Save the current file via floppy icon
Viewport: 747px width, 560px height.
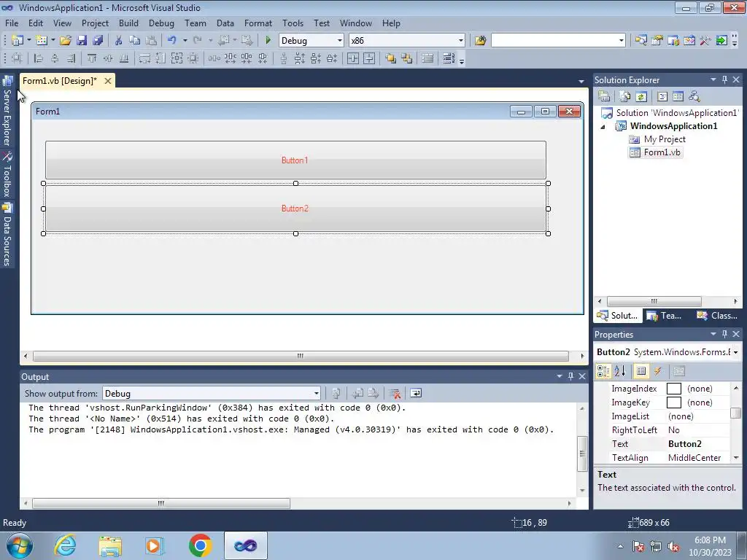point(82,41)
